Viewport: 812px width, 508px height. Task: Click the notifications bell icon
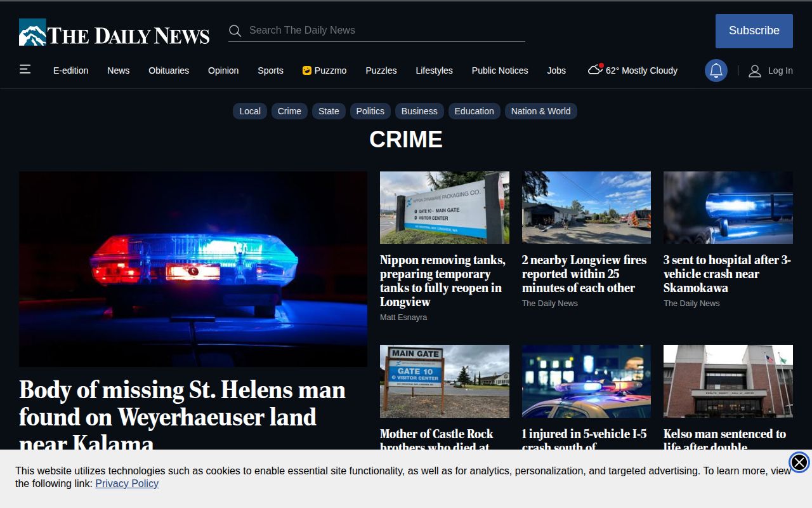tap(716, 70)
